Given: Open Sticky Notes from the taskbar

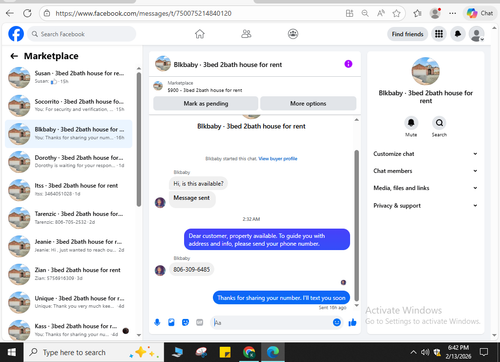Looking at the screenshot, I should 225,352.
